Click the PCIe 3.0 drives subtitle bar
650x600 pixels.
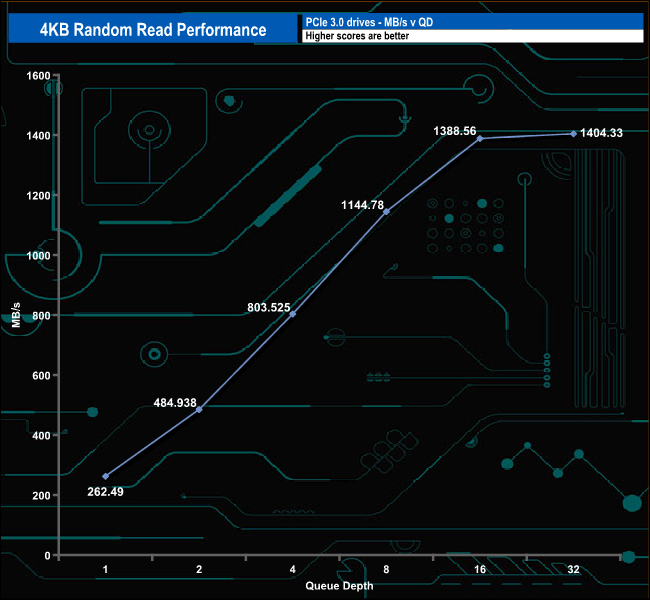click(x=470, y=22)
